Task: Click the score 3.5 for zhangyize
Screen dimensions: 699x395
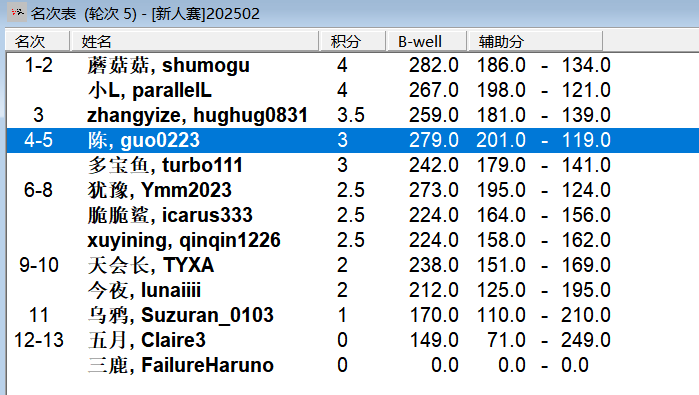Action: pos(351,115)
